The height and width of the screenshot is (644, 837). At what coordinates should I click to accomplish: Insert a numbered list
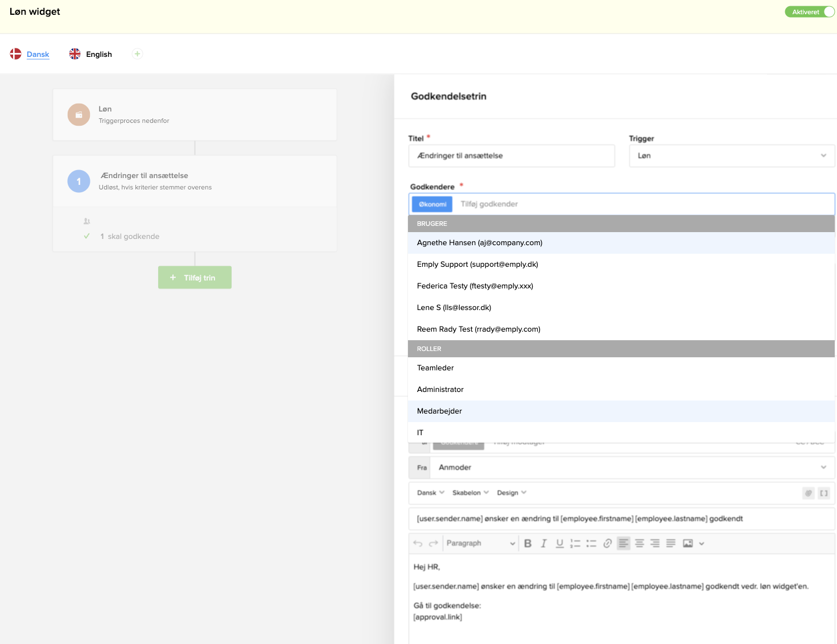pos(575,543)
